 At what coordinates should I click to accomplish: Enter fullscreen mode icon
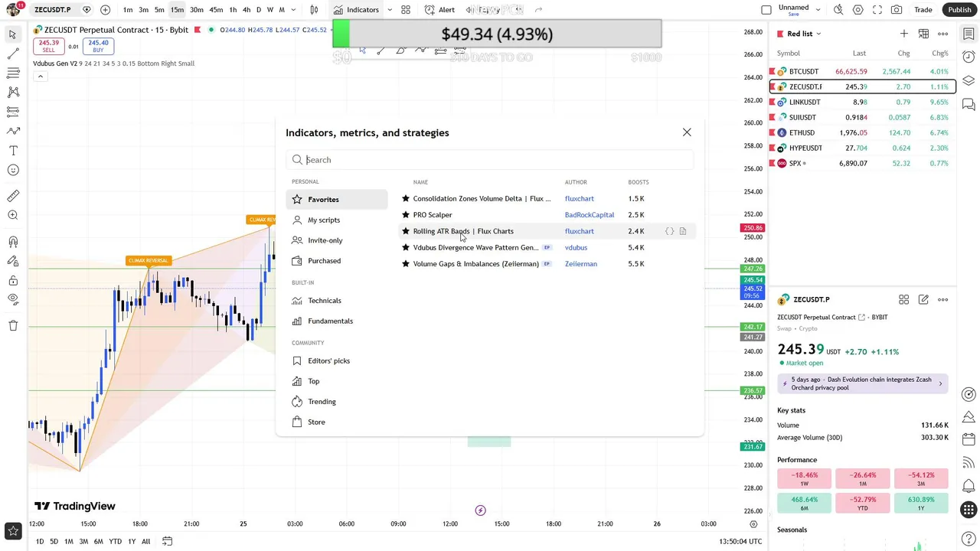click(877, 10)
